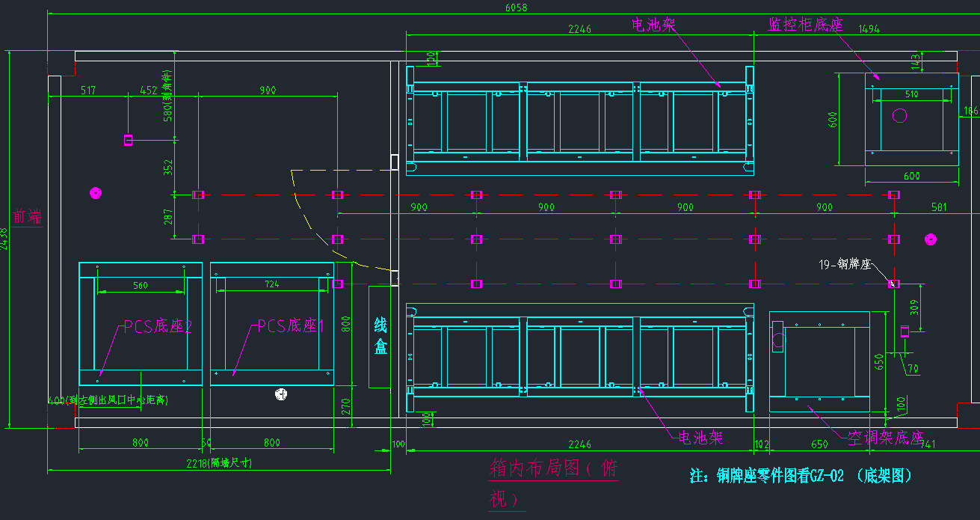The height and width of the screenshot is (520, 980).
Task: Select the PCS底座1 label
Action: point(291,326)
